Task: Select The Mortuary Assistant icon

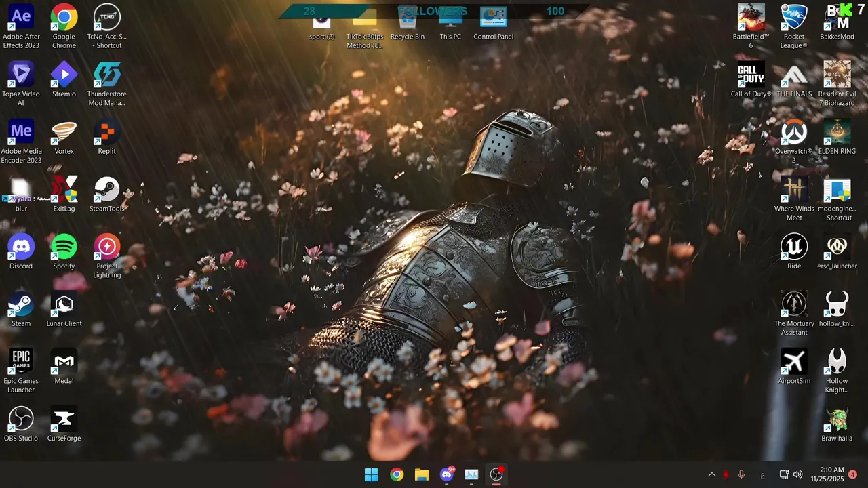Action: pos(793,314)
